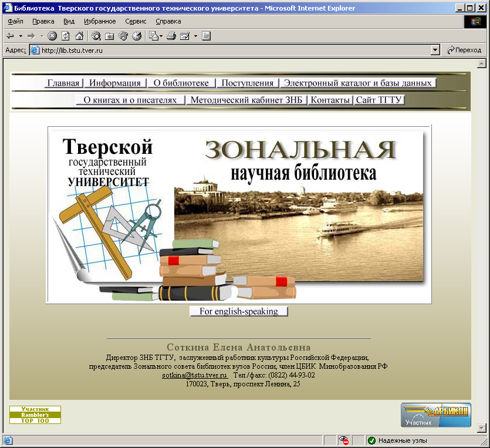Click the Forward arrow button
490x448 pixels.
tap(31, 36)
